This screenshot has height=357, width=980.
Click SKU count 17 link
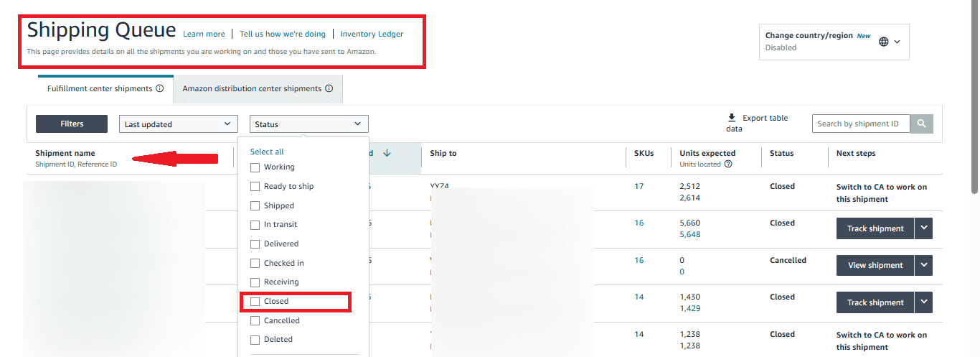(639, 186)
